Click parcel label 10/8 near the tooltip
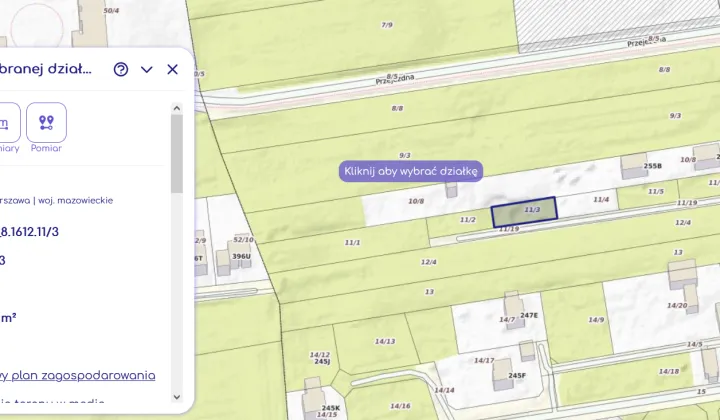The image size is (720, 420). pyautogui.click(x=416, y=201)
